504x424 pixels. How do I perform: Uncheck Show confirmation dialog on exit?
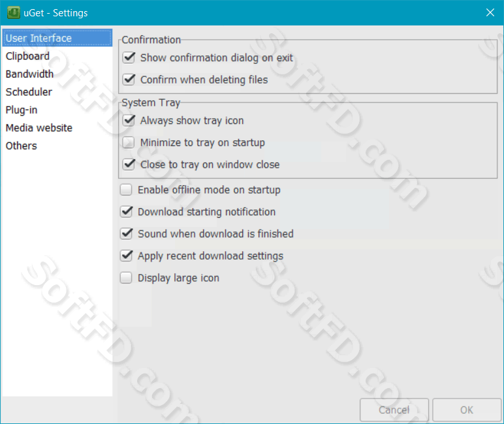[129, 58]
